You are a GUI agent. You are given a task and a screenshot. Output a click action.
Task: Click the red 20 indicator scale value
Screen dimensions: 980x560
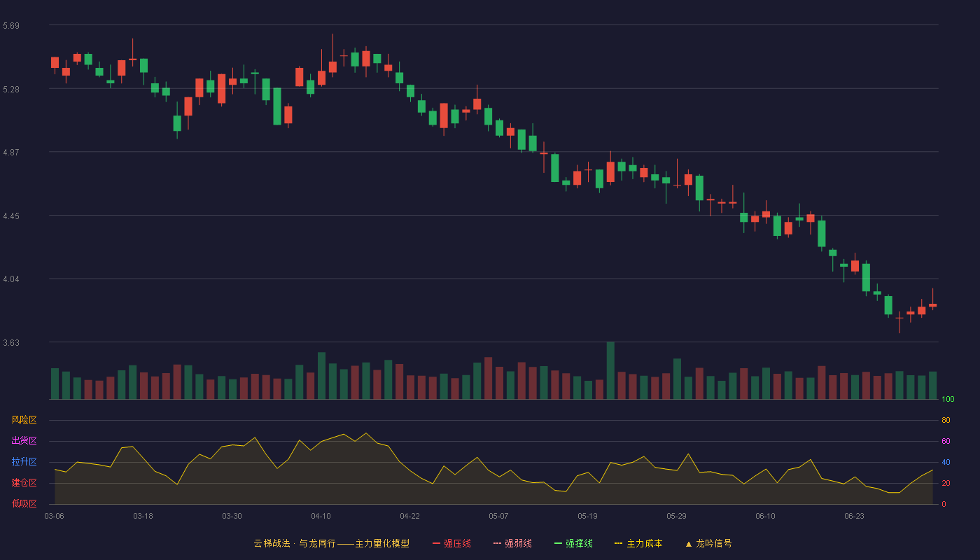[946, 483]
